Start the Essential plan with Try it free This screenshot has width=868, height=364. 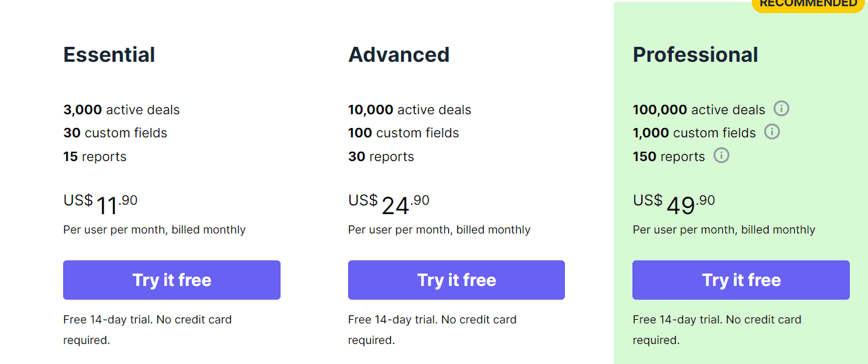[172, 280]
